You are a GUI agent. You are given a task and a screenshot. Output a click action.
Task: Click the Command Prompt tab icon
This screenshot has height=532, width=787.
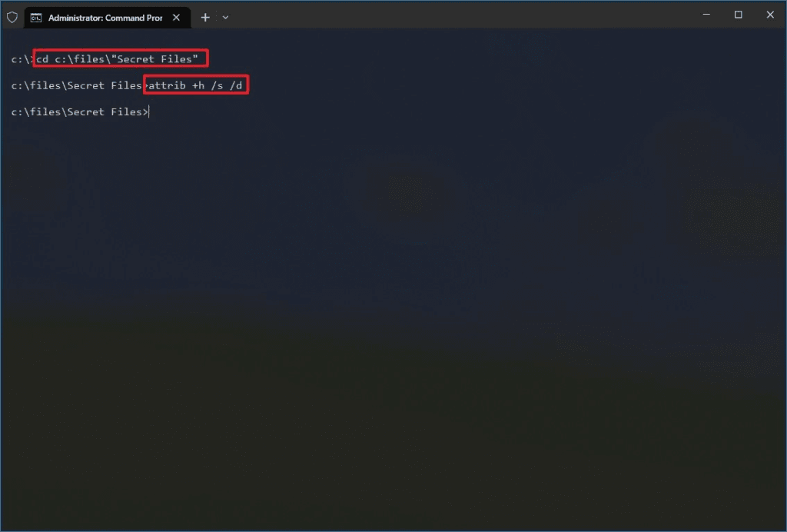[x=35, y=18]
